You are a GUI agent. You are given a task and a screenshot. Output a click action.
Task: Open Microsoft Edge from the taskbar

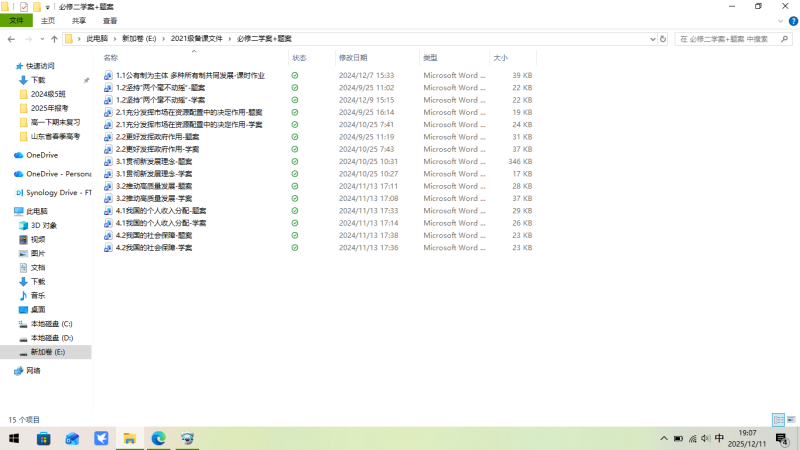158,438
